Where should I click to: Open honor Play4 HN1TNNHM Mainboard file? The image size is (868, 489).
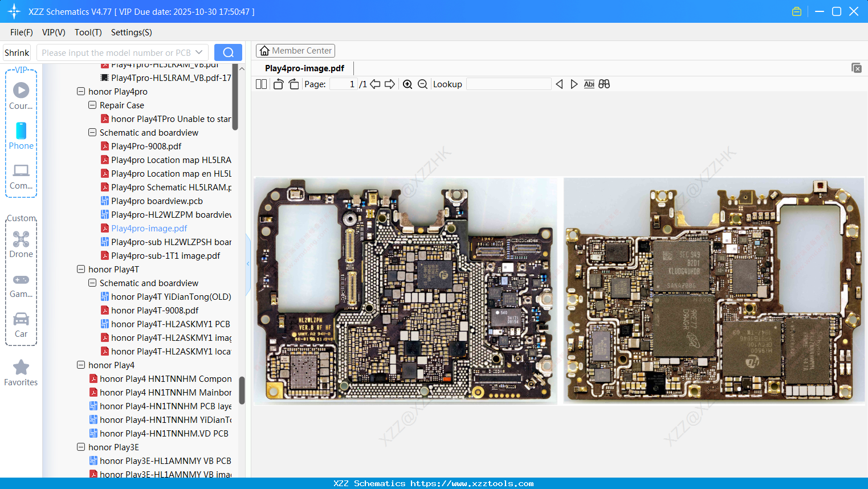tap(165, 392)
